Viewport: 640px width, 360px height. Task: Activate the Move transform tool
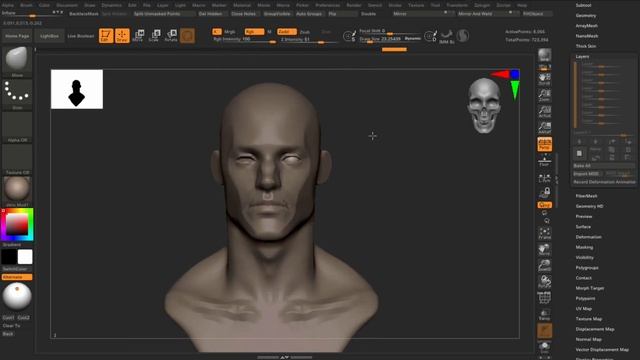click(138, 36)
